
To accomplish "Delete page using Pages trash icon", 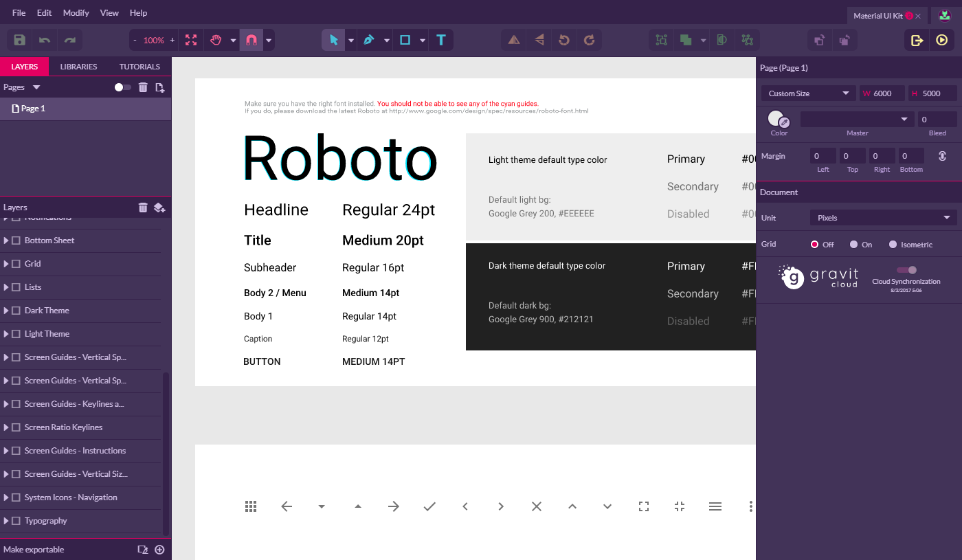I will [143, 87].
